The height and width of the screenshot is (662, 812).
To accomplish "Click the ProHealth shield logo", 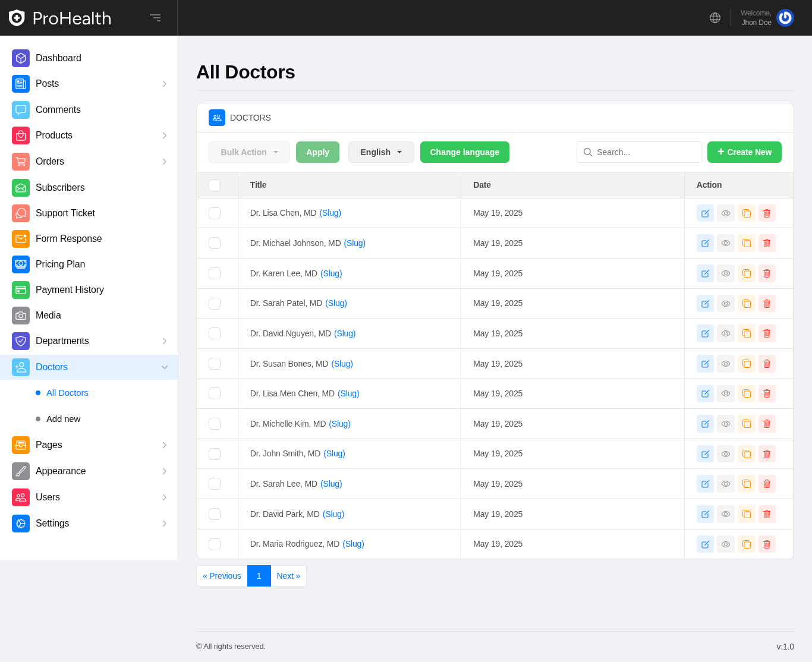I will click(17, 18).
